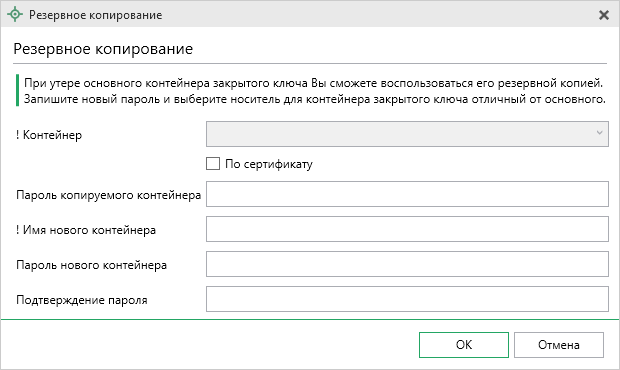Focus the Пароль копируемого контейнера input field
The height and width of the screenshot is (370, 620).
pos(407,194)
